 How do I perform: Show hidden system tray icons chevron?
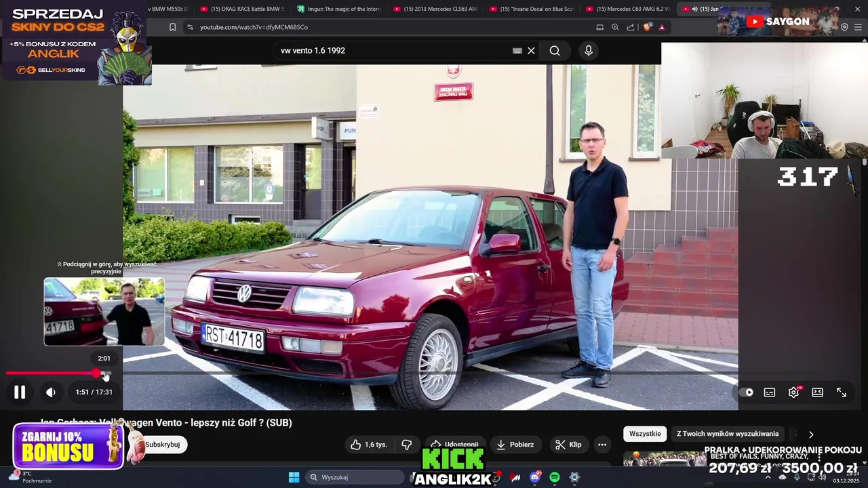[x=768, y=477]
